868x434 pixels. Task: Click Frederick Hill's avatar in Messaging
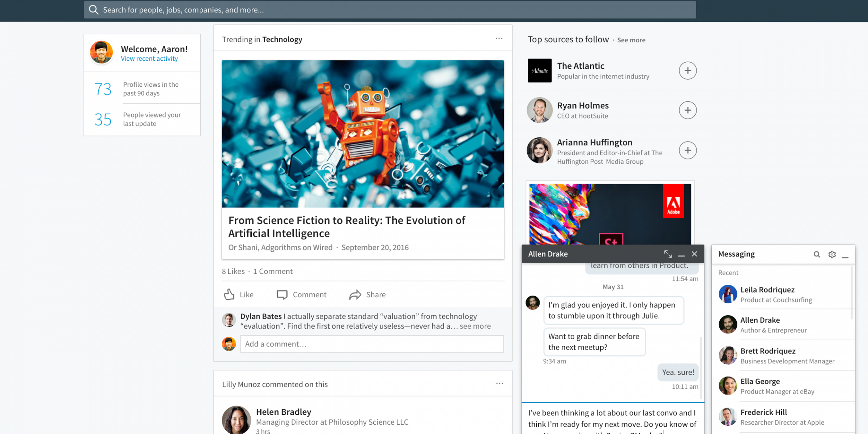pos(728,416)
